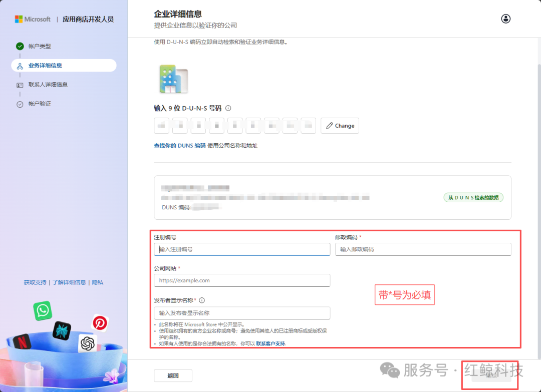This screenshot has width=541, height=392.
Task: Focus the 邮政编码 input field
Action: (x=423, y=249)
